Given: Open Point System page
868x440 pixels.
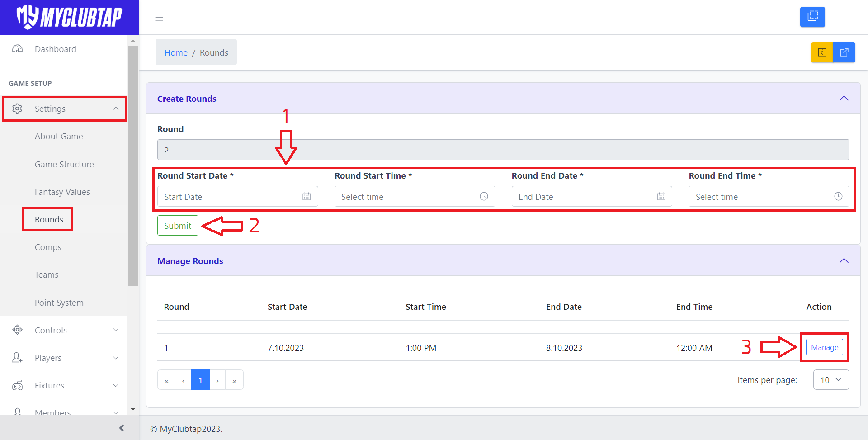Looking at the screenshot, I should pyautogui.click(x=59, y=303).
